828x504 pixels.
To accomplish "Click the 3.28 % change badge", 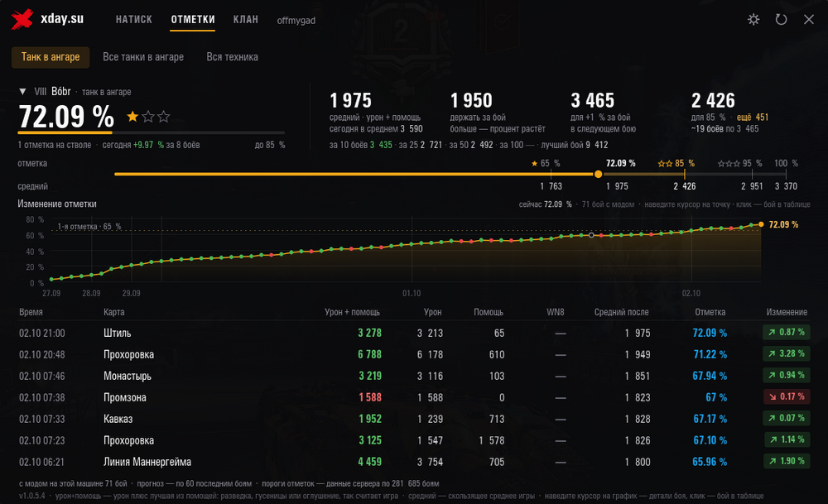I will (x=787, y=353).
